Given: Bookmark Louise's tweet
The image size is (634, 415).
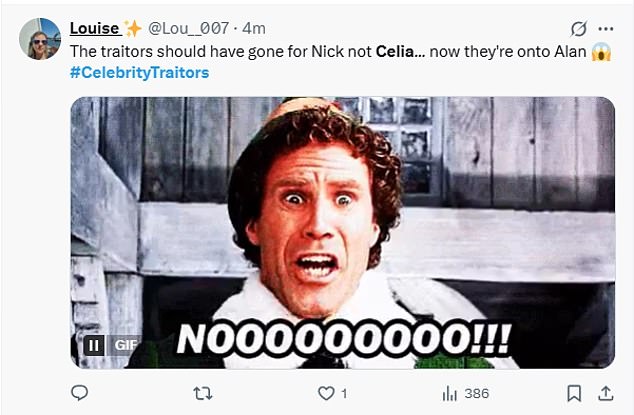Looking at the screenshot, I should coord(573,393).
